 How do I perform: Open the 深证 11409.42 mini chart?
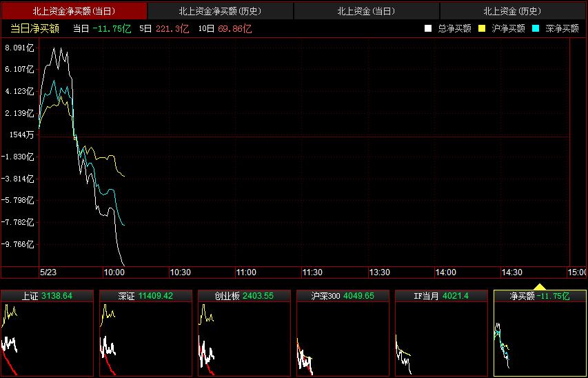(145, 334)
